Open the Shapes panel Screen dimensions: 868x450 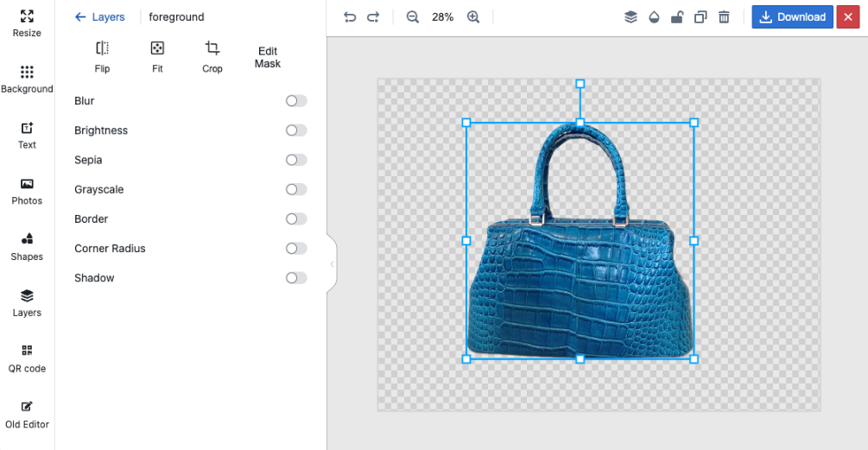(27, 247)
